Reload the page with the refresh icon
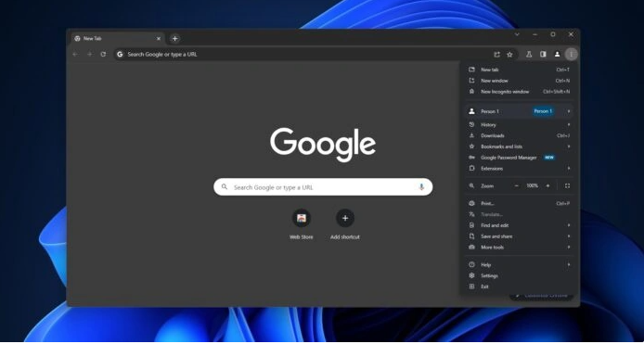Screen dimensions: 644x344 tap(103, 54)
